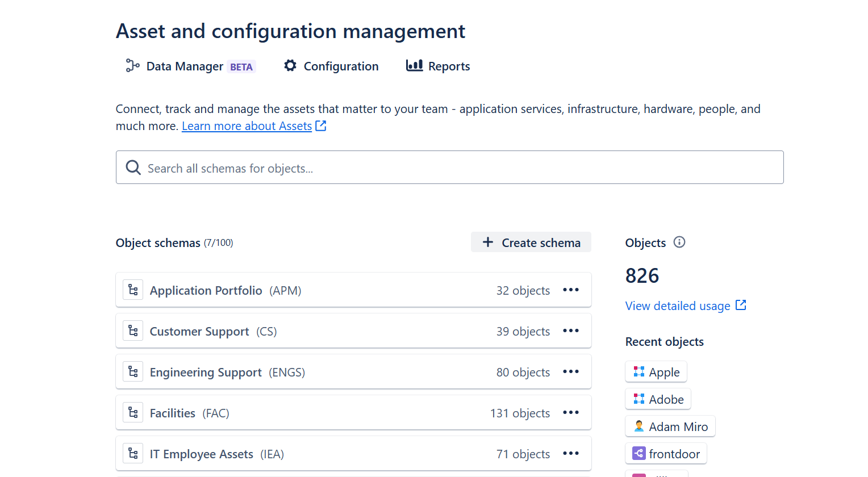Show more actions for IT Employee Assets

tap(570, 454)
